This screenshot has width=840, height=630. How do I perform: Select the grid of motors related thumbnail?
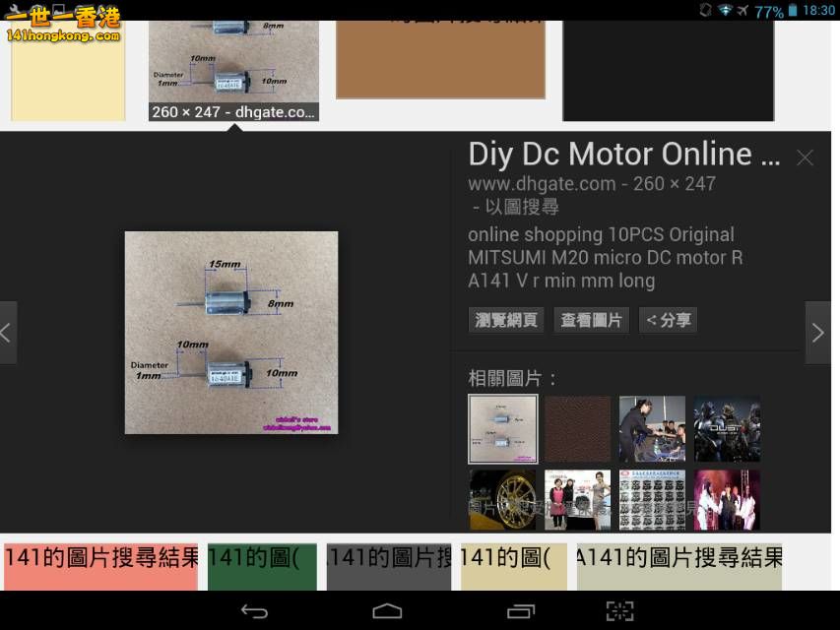652,500
